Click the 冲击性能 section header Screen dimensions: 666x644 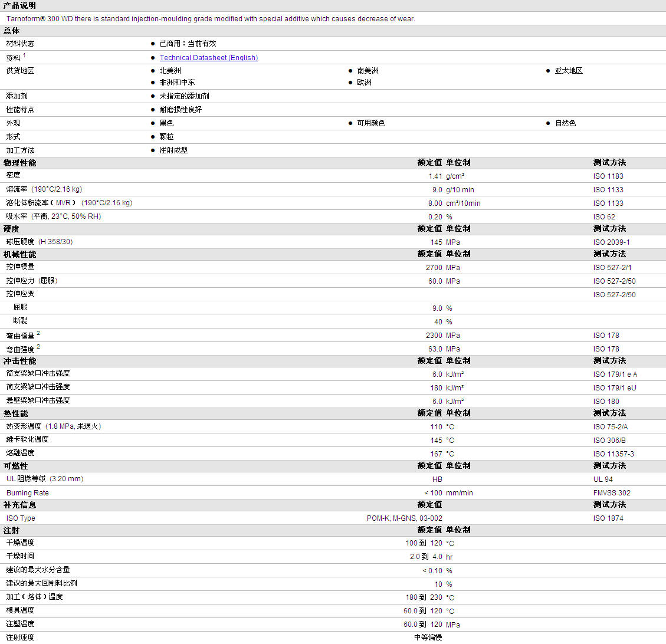click(x=19, y=362)
